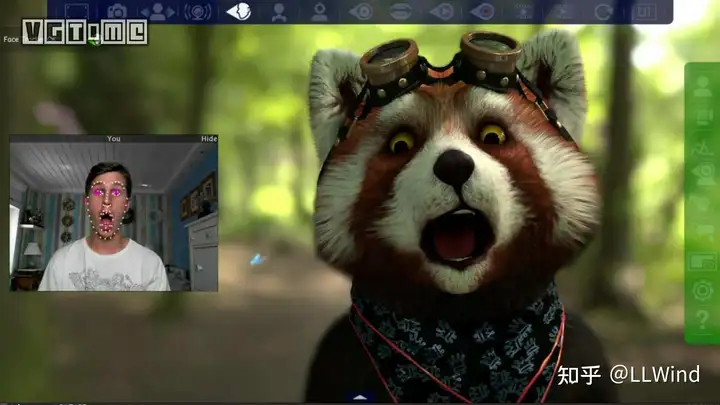Click the head-with-halo icon in top toolbar
This screenshot has height=405, width=720.
coord(319,12)
